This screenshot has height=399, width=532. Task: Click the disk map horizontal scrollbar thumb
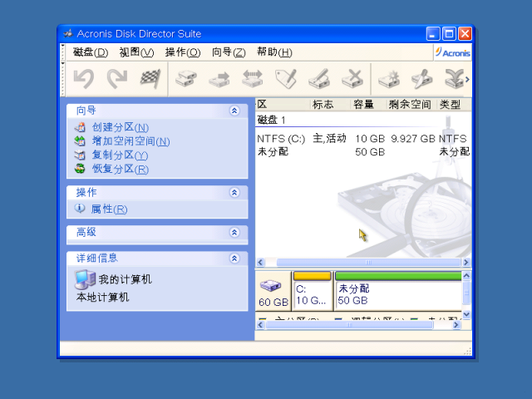click(x=349, y=325)
